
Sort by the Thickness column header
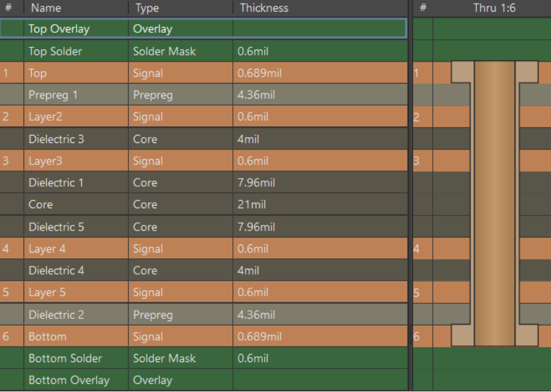click(263, 8)
